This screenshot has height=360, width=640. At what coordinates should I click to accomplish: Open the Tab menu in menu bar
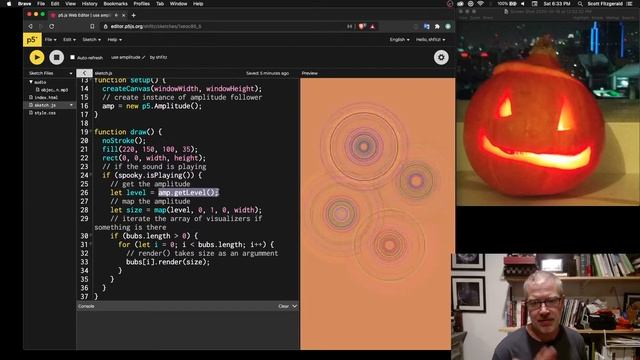[x=160, y=4]
